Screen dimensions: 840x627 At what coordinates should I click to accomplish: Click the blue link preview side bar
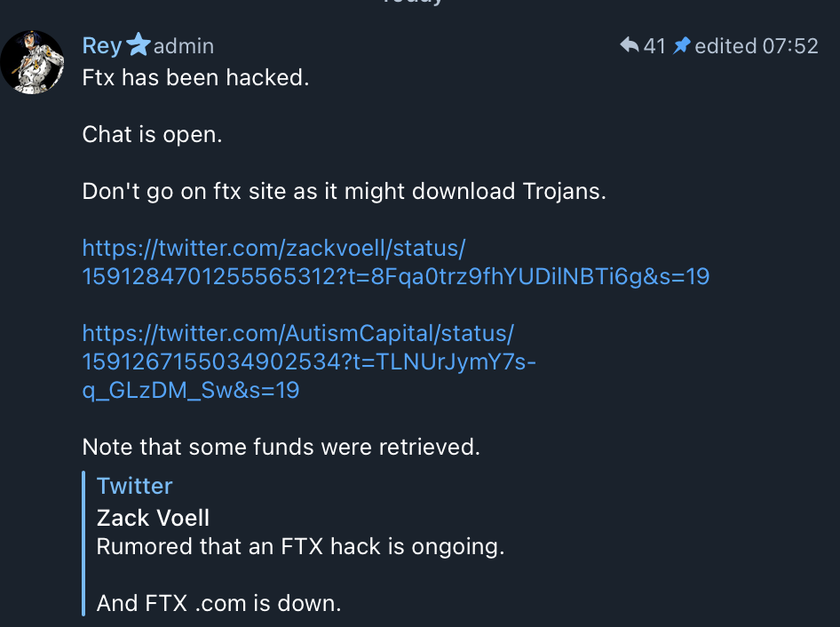[x=83, y=544]
